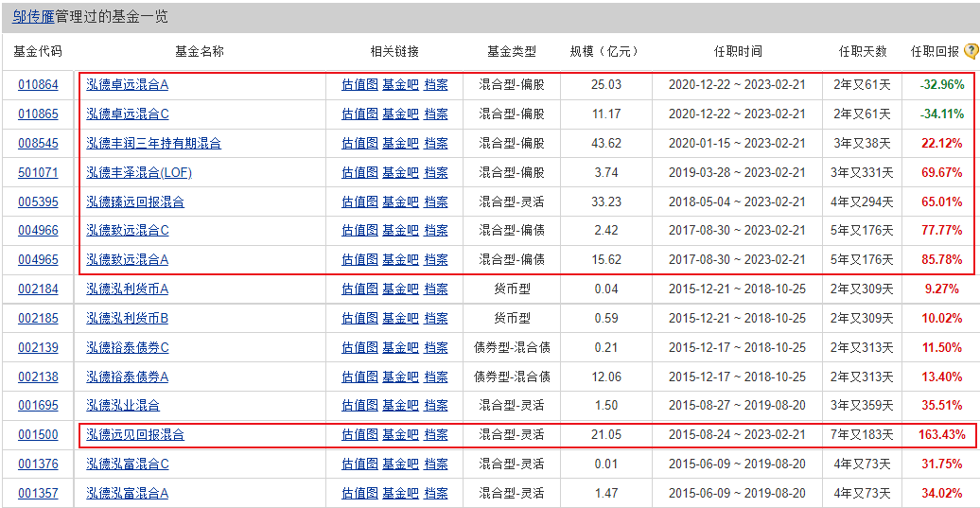Open 档案 for 泓德泓富混合A
This screenshot has width=980, height=508.
pos(436,493)
